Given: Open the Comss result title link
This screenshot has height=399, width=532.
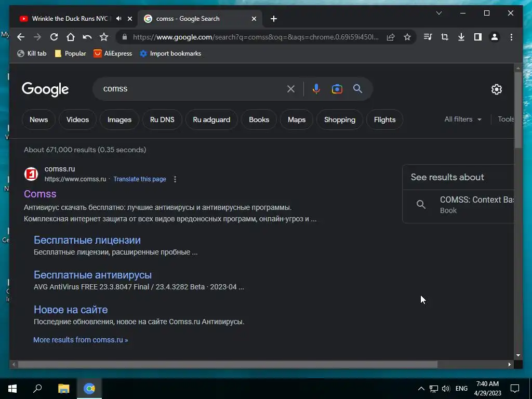Looking at the screenshot, I should (x=40, y=194).
